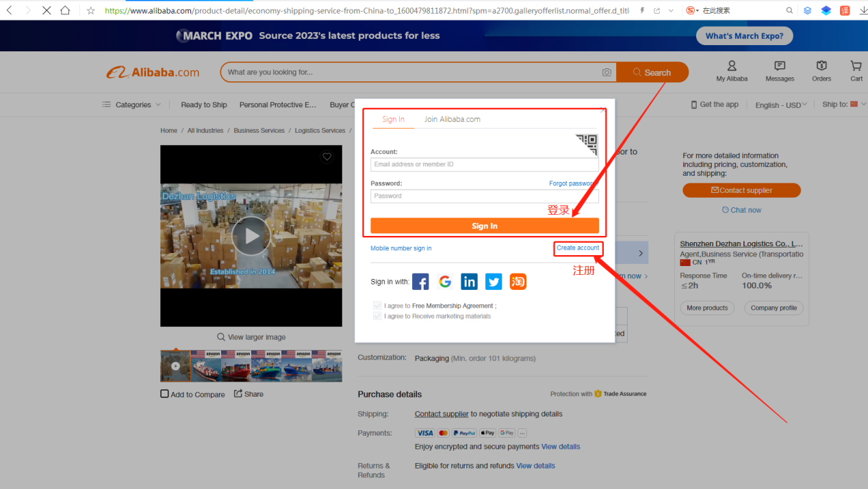Check I agree to Receive marketing materials

point(377,316)
